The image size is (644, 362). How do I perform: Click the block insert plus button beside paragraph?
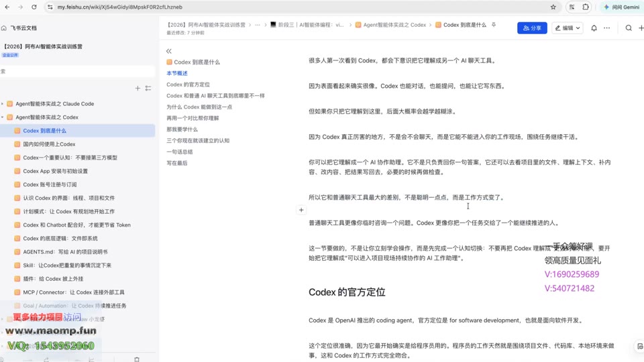click(x=301, y=210)
